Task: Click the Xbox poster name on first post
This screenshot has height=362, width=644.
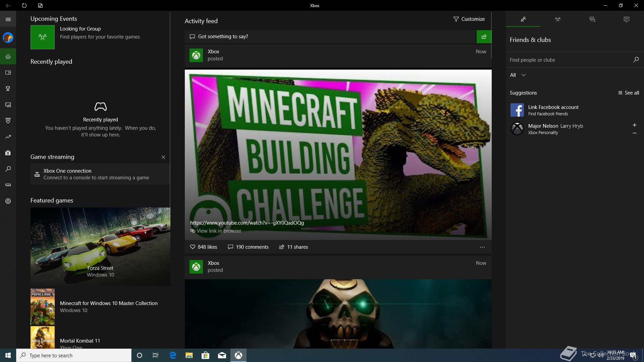Action: [x=213, y=52]
